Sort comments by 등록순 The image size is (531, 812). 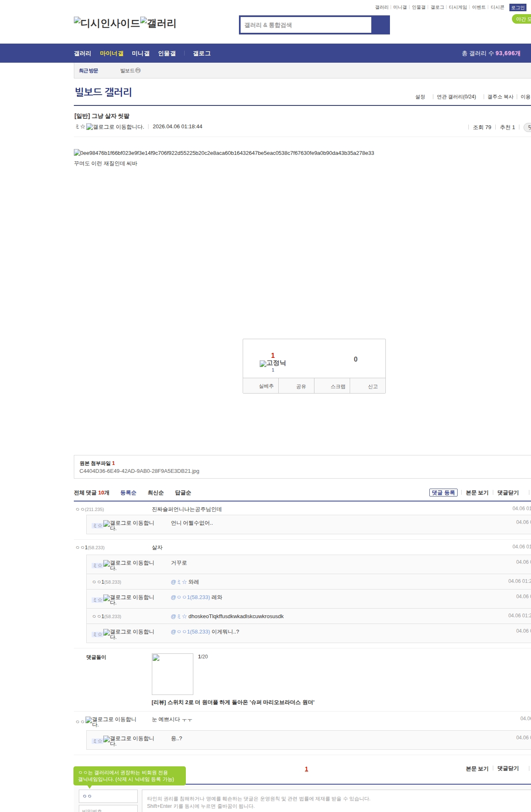point(128,493)
